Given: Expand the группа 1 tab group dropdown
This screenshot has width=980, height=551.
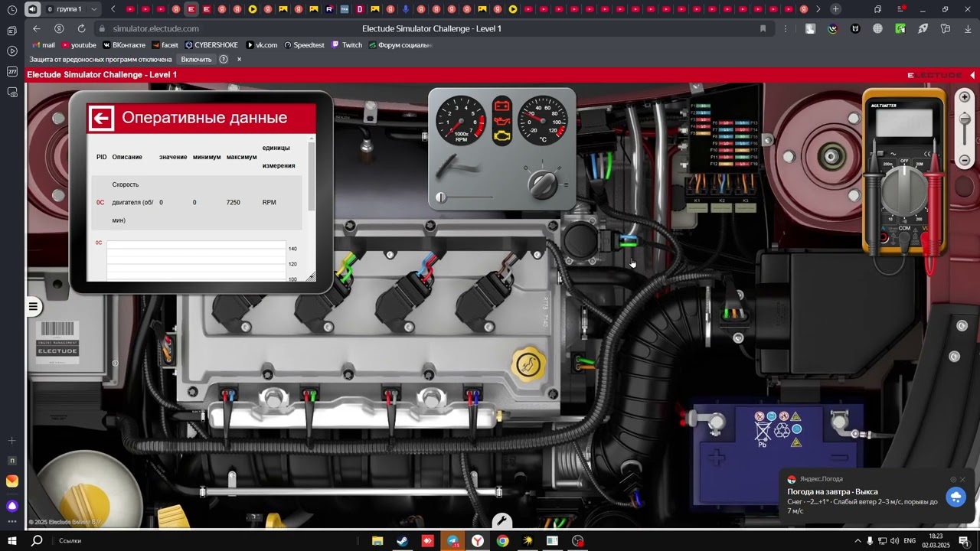Looking at the screenshot, I should pos(94,9).
